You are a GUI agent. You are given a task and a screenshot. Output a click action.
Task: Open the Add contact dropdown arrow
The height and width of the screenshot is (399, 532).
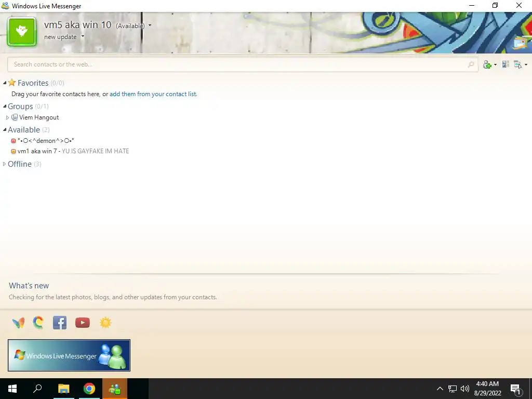495,64
